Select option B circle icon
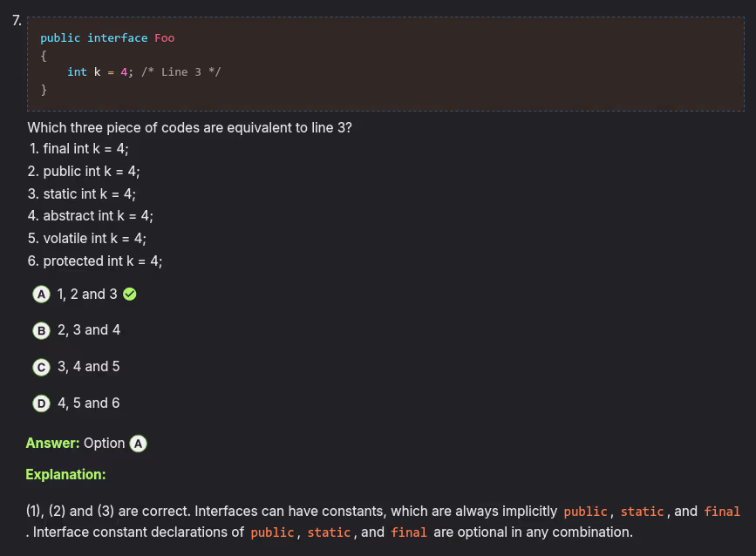 (x=41, y=330)
